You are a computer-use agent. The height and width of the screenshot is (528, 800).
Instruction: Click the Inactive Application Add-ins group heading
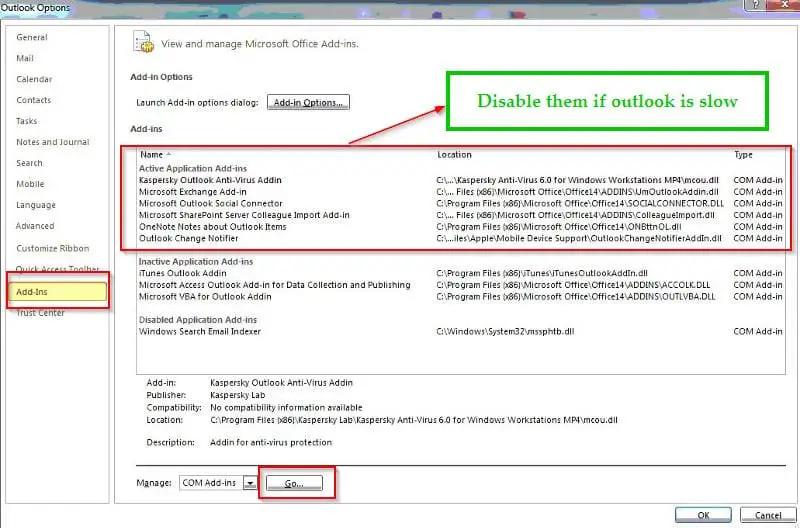[196, 262]
